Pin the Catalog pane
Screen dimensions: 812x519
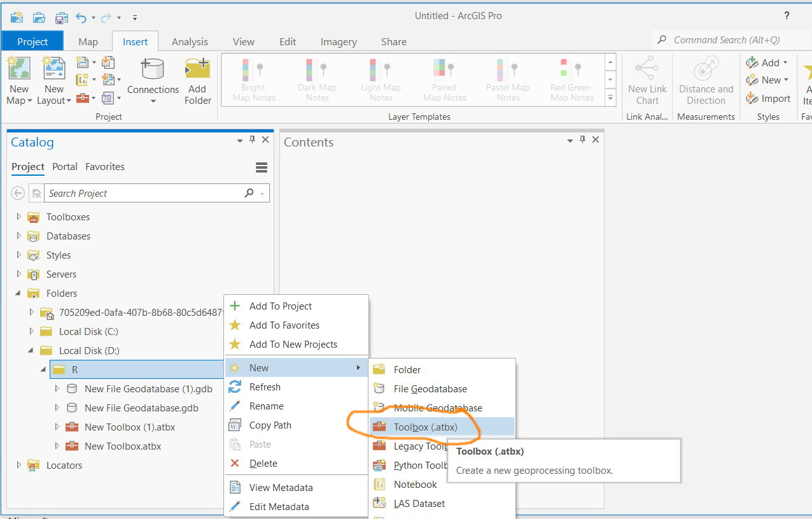click(x=252, y=140)
